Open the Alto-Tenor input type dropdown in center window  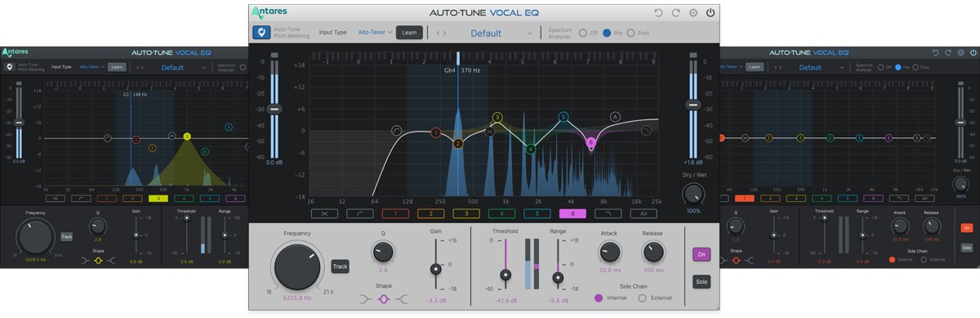click(x=375, y=33)
